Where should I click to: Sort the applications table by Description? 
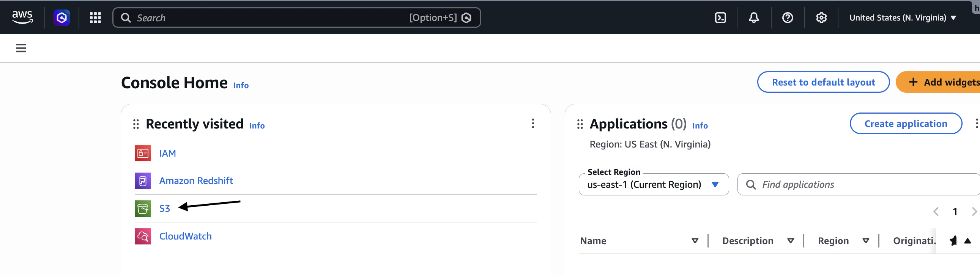click(x=791, y=241)
